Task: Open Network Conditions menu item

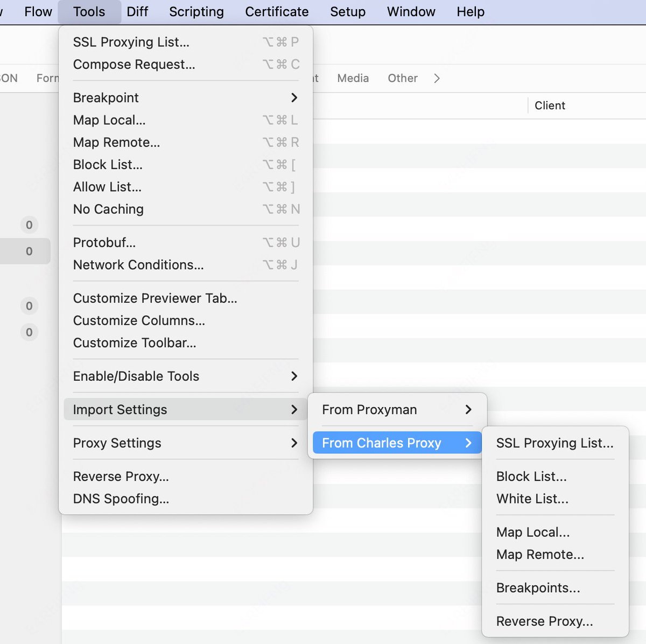Action: (x=186, y=265)
